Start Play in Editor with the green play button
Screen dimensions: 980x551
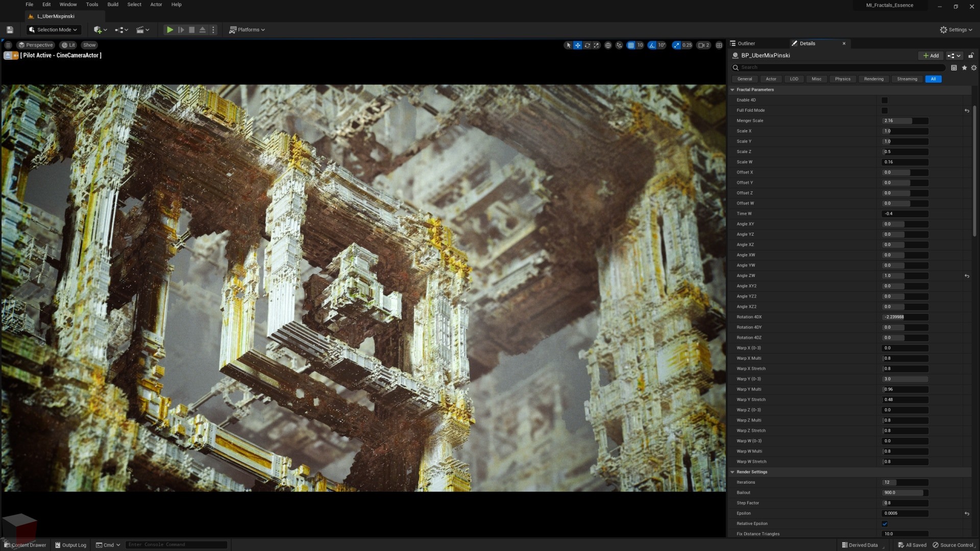pos(170,30)
